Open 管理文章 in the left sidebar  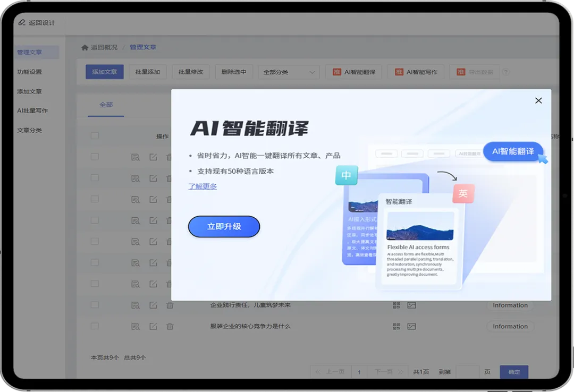pyautogui.click(x=36, y=53)
